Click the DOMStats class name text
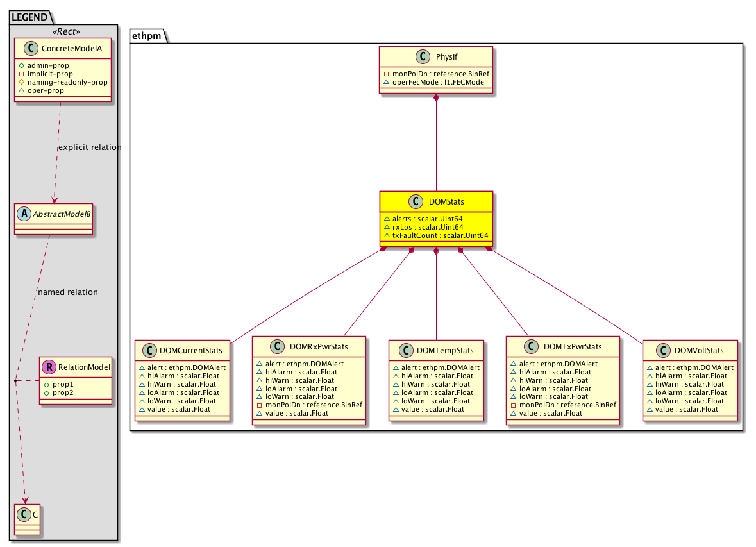This screenshot has height=547, width=756. 446,202
